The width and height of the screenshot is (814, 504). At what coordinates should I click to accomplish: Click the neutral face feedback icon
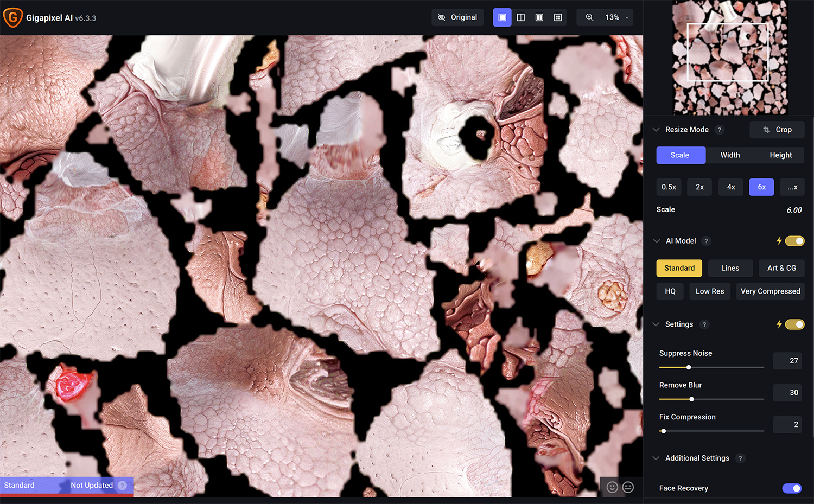coord(628,487)
